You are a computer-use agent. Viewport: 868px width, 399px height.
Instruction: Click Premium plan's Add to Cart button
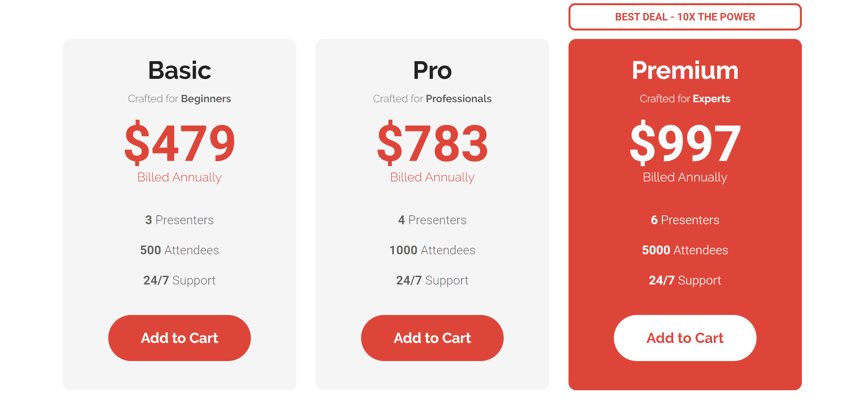click(x=685, y=338)
